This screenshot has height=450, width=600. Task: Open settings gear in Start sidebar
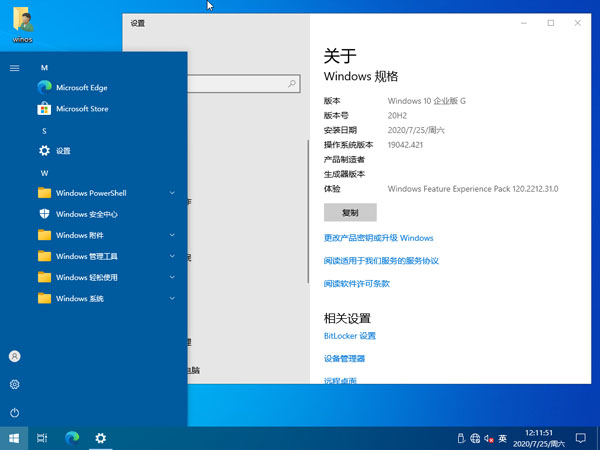point(15,384)
